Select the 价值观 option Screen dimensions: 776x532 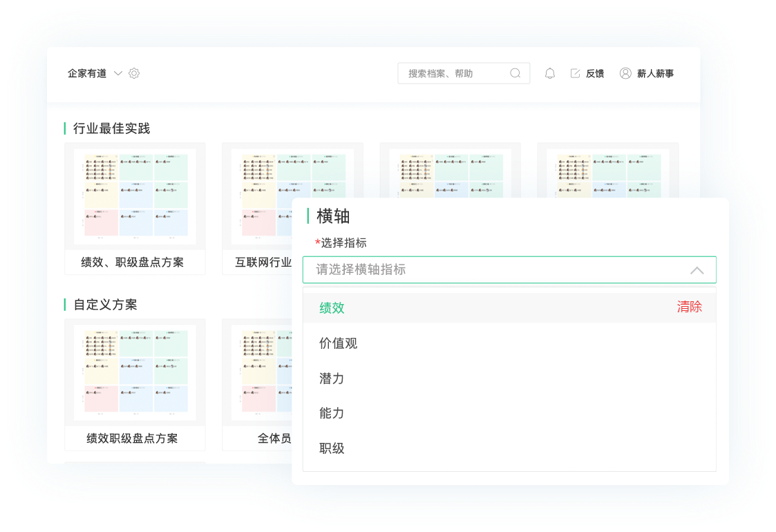pos(337,343)
